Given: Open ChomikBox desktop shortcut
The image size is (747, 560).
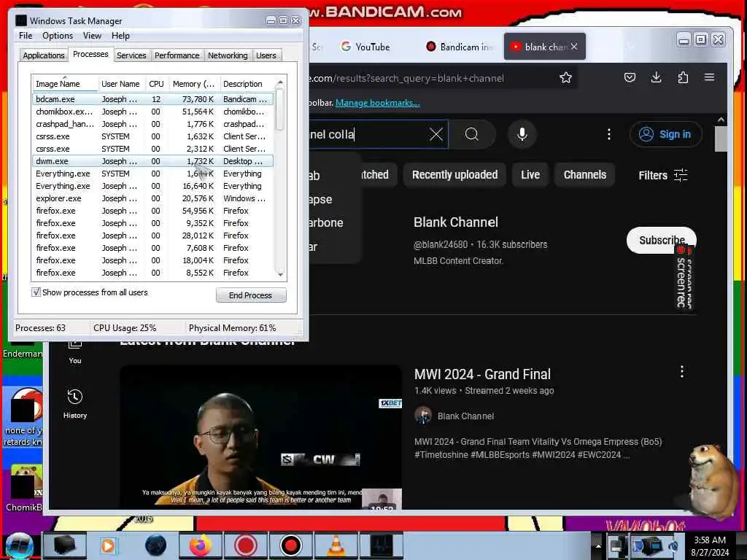Looking at the screenshot, I should coord(22,489).
